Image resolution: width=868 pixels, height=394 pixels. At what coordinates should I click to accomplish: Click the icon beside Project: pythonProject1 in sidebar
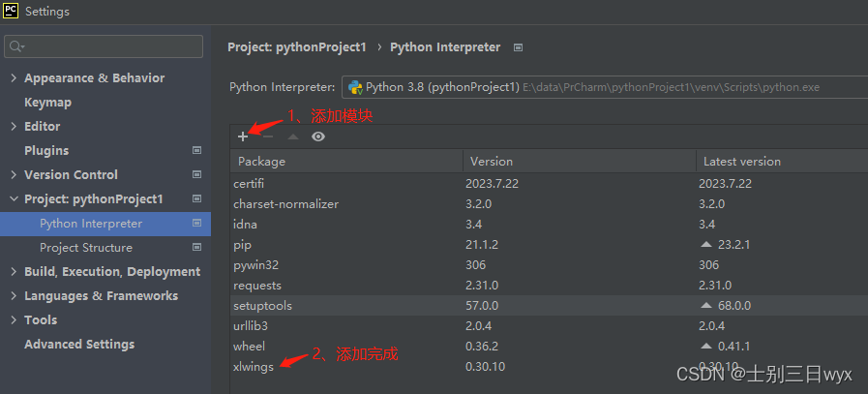pyautogui.click(x=196, y=199)
